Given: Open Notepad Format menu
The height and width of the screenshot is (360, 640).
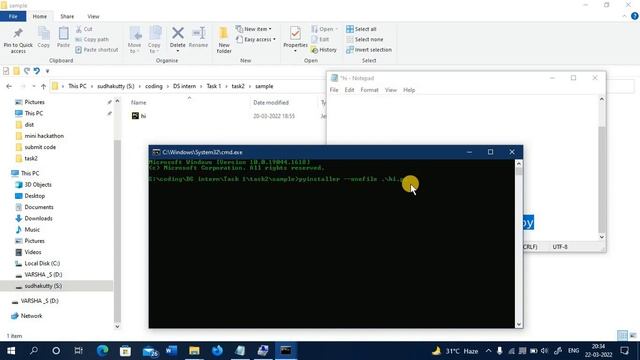Looking at the screenshot, I should point(369,90).
